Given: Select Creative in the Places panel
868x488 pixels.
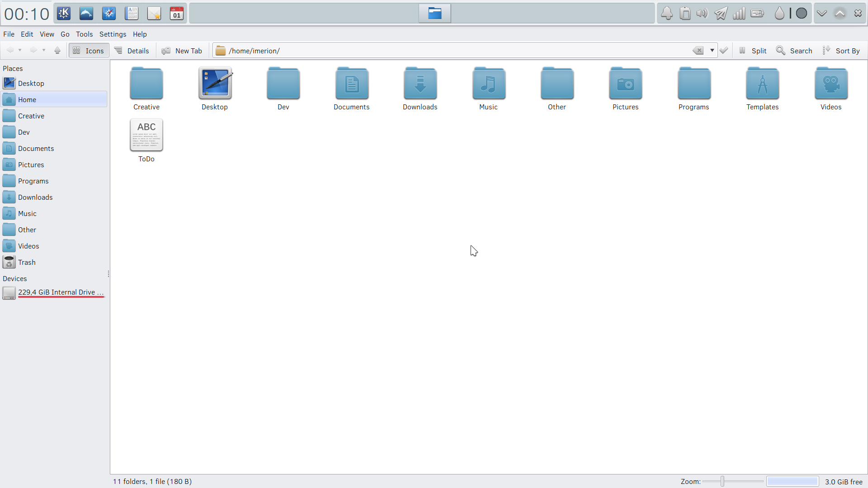Looking at the screenshot, I should click(54, 116).
